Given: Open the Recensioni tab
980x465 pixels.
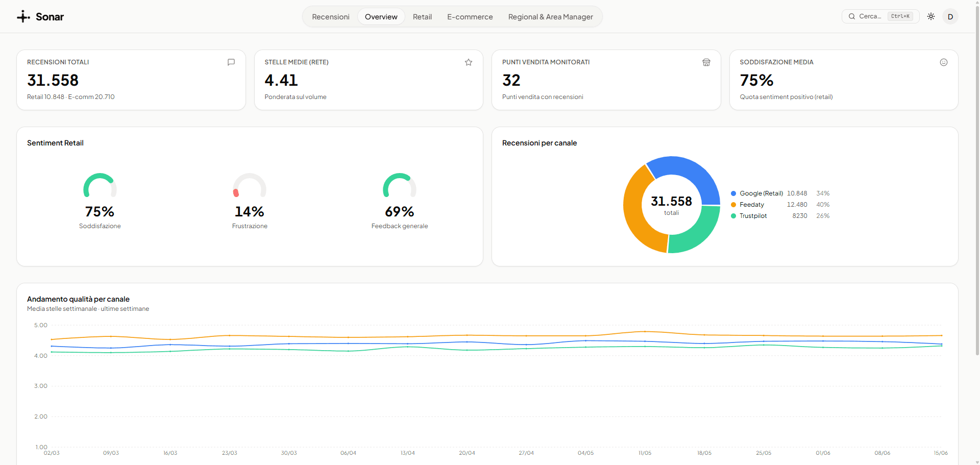Looking at the screenshot, I should (x=331, y=17).
